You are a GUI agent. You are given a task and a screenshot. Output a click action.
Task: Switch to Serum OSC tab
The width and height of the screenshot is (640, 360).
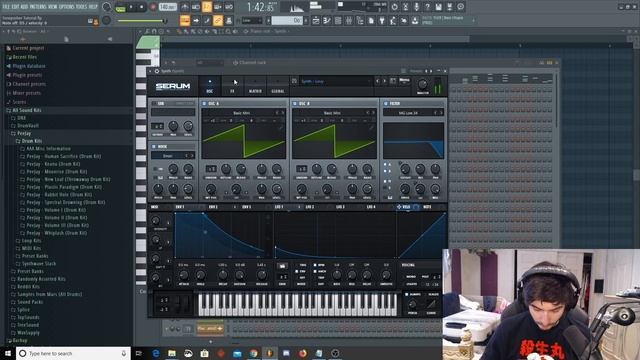tap(209, 86)
